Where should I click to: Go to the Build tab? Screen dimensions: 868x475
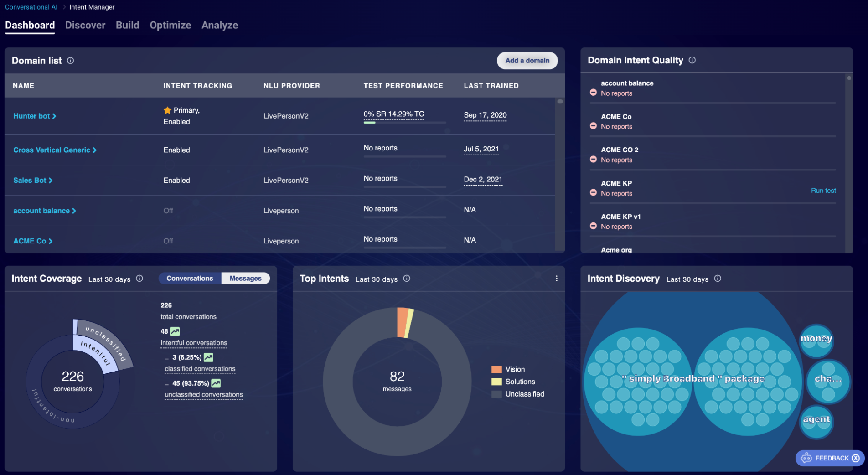[x=128, y=26]
